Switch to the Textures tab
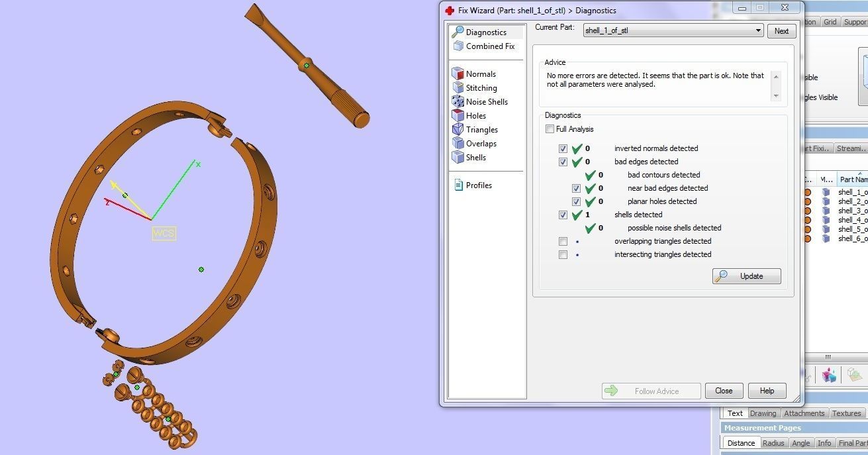Image resolution: width=868 pixels, height=455 pixels. [x=847, y=413]
